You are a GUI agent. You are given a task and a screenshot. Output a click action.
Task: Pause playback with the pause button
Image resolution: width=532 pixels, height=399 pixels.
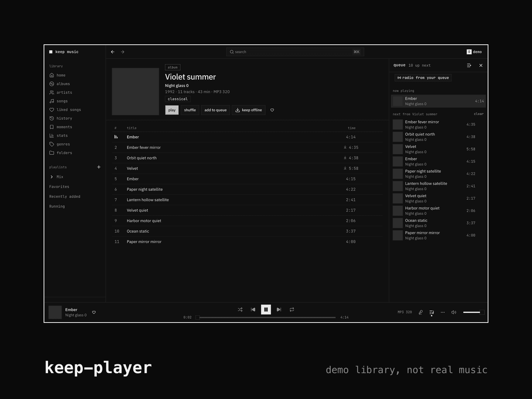266,310
